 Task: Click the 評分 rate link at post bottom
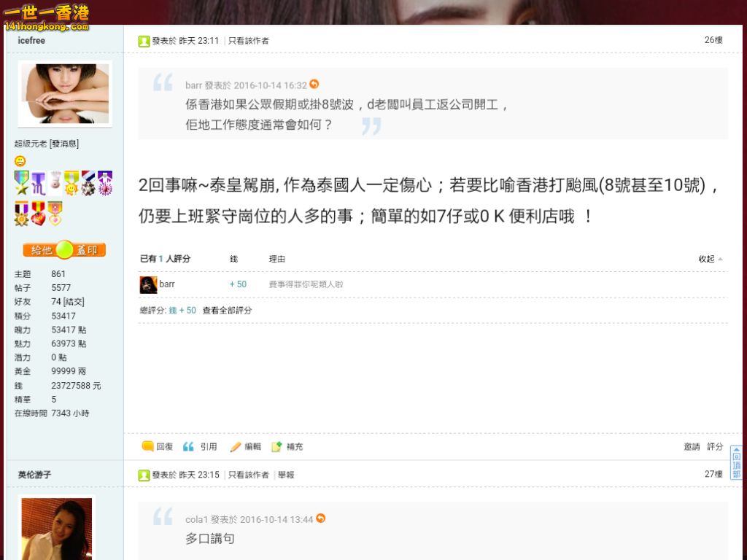tap(715, 446)
